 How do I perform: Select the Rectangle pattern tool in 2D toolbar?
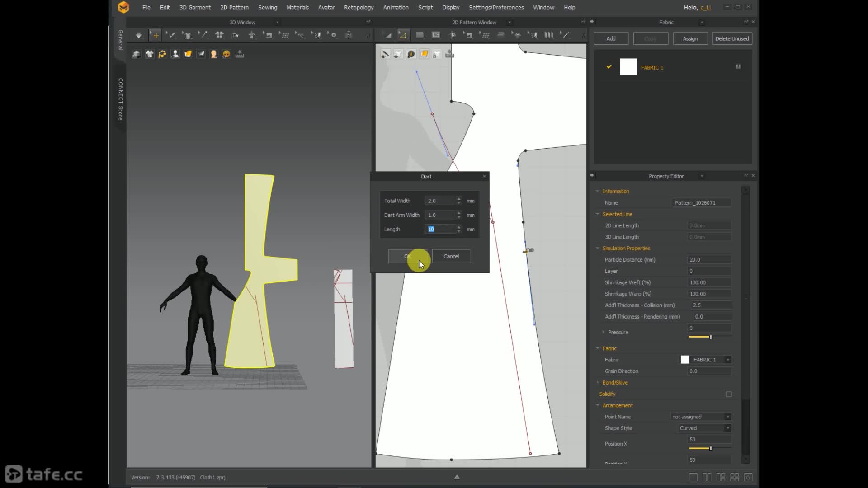[x=420, y=35]
